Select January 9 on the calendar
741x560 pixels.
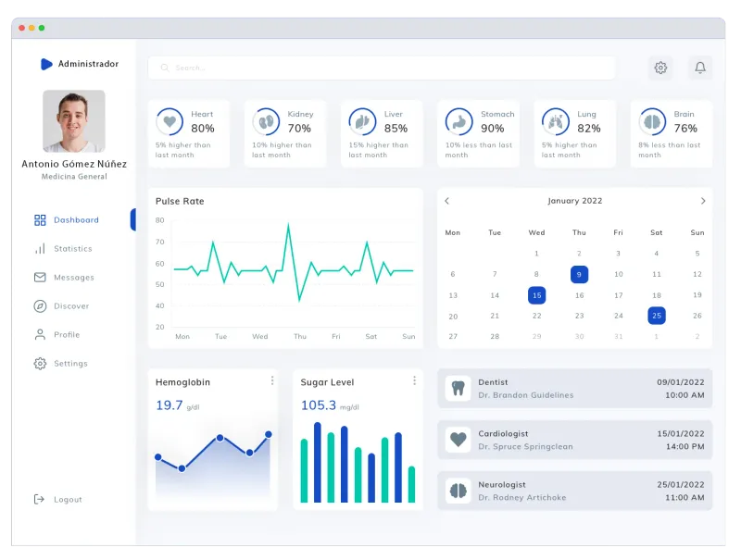pyautogui.click(x=579, y=274)
